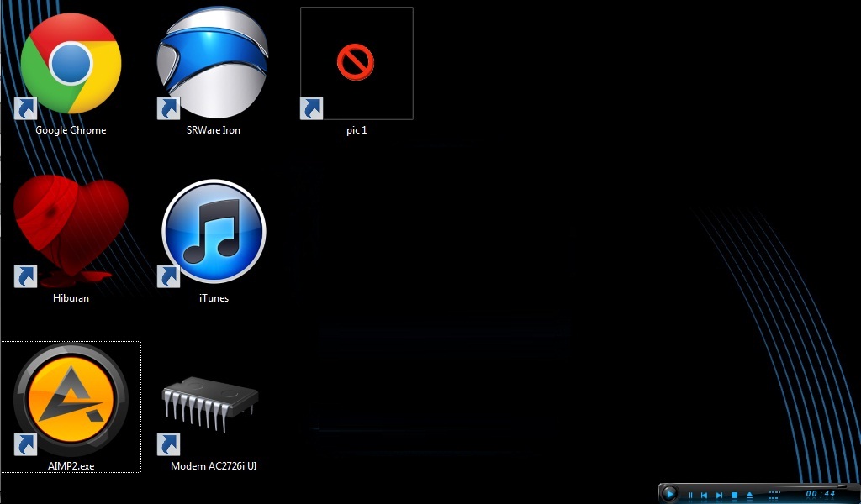The image size is (861, 504).
Task: Click the pic 1 label text
Action: coord(357,130)
